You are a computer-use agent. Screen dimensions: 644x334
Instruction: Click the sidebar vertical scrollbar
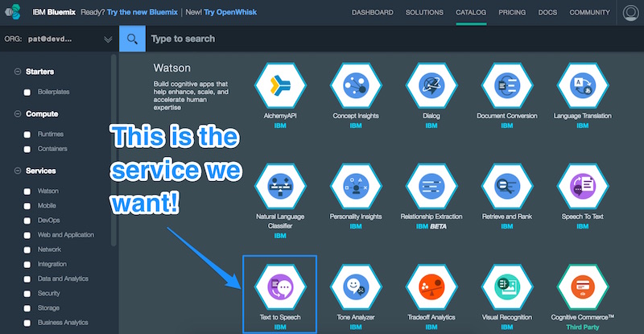coord(114,150)
